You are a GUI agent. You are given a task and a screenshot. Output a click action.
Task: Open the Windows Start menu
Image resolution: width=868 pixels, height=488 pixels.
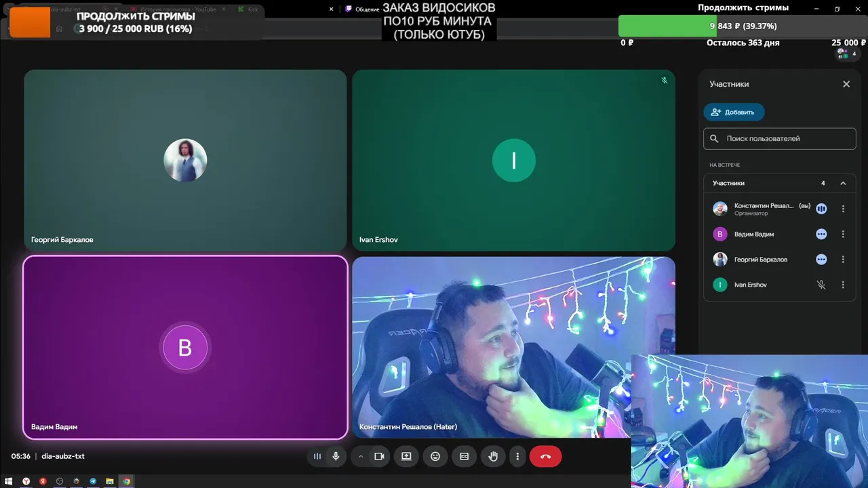9,481
